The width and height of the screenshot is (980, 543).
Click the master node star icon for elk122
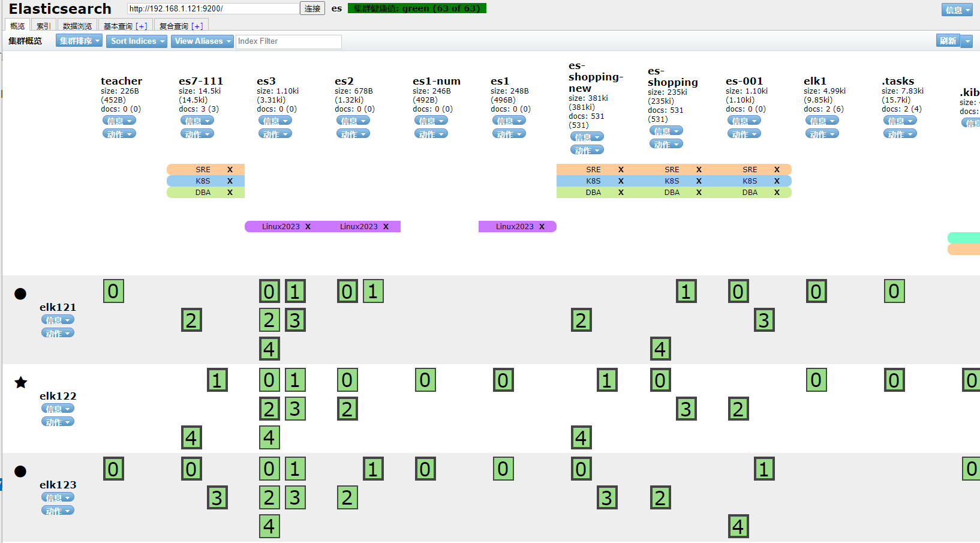[21, 382]
